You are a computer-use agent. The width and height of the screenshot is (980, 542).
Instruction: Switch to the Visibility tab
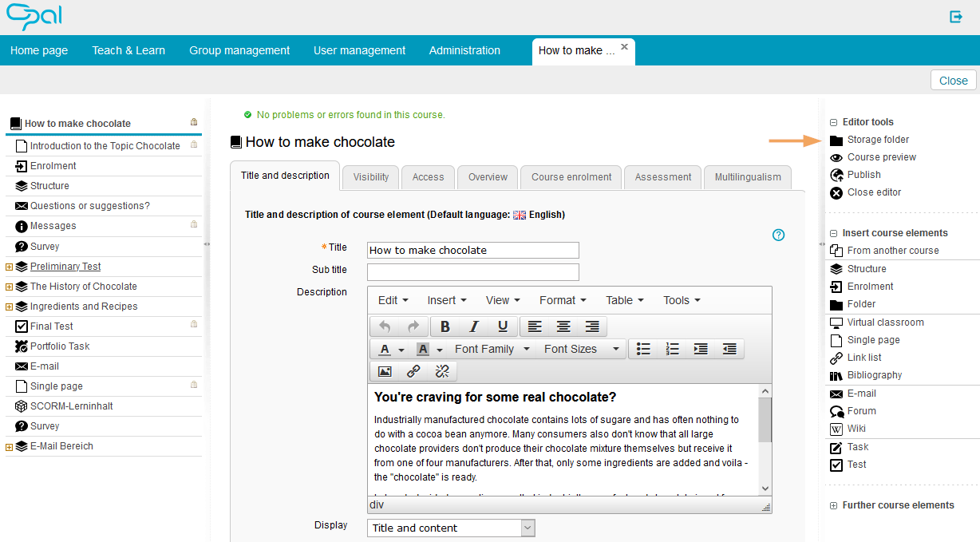(x=371, y=177)
